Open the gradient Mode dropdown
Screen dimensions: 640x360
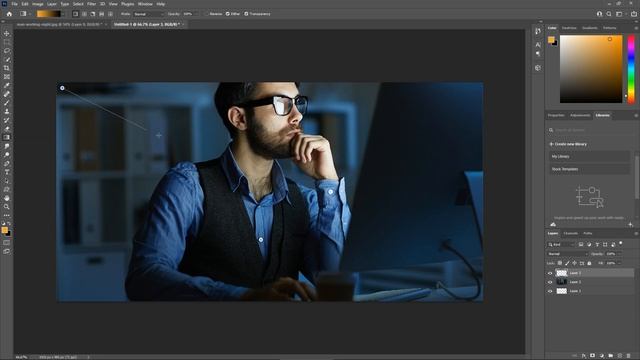point(148,14)
